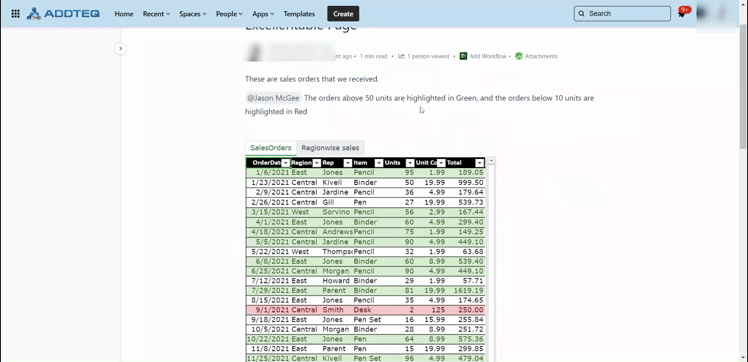The width and height of the screenshot is (748, 362).
Task: Click the Add Workflow icon
Action: [463, 56]
